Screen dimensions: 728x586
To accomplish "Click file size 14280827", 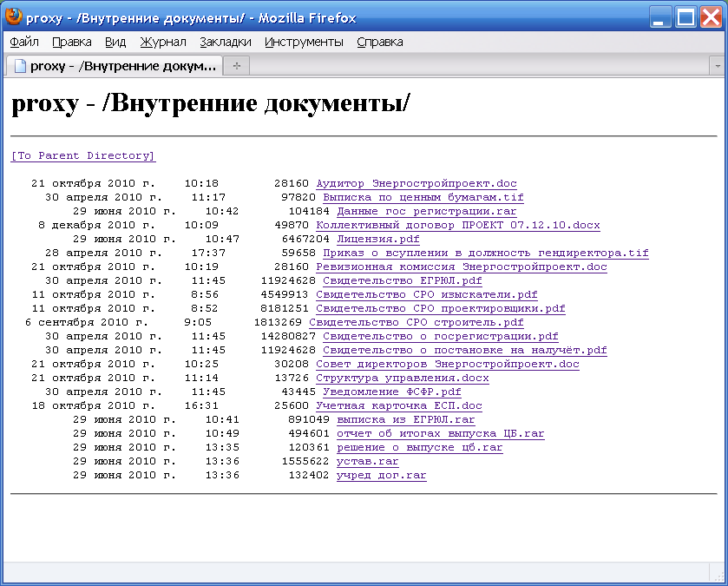I will [x=288, y=337].
